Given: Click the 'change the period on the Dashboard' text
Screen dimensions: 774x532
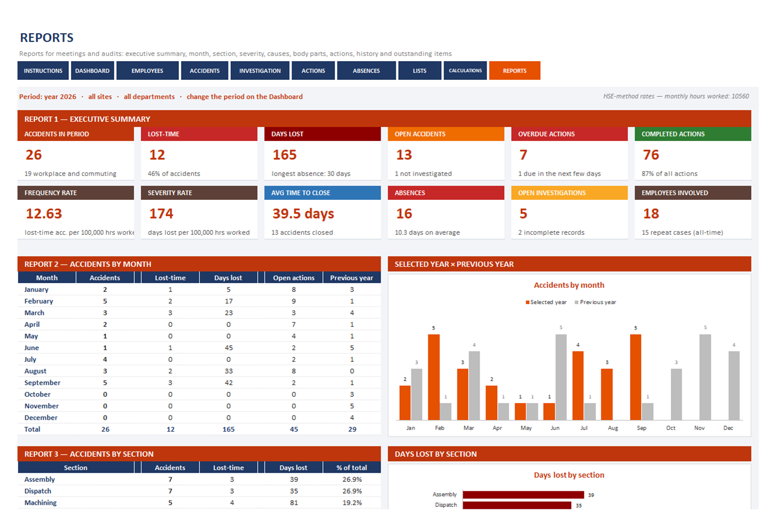Looking at the screenshot, I should (245, 97).
